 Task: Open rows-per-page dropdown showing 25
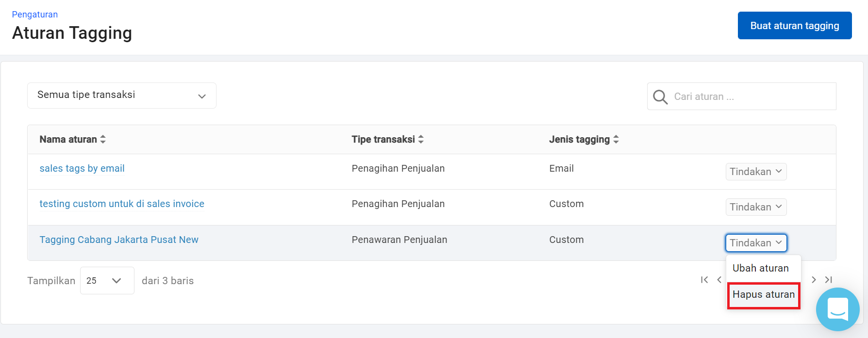[107, 280]
